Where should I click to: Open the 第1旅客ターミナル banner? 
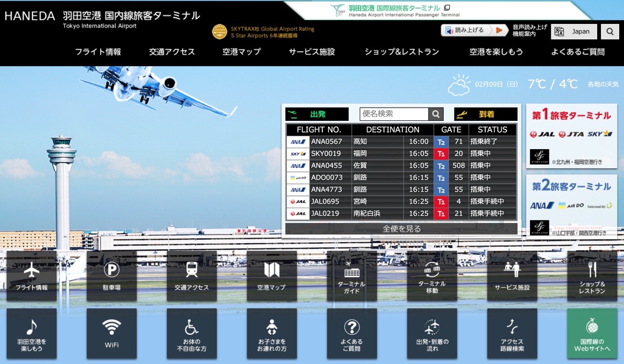pos(571,136)
